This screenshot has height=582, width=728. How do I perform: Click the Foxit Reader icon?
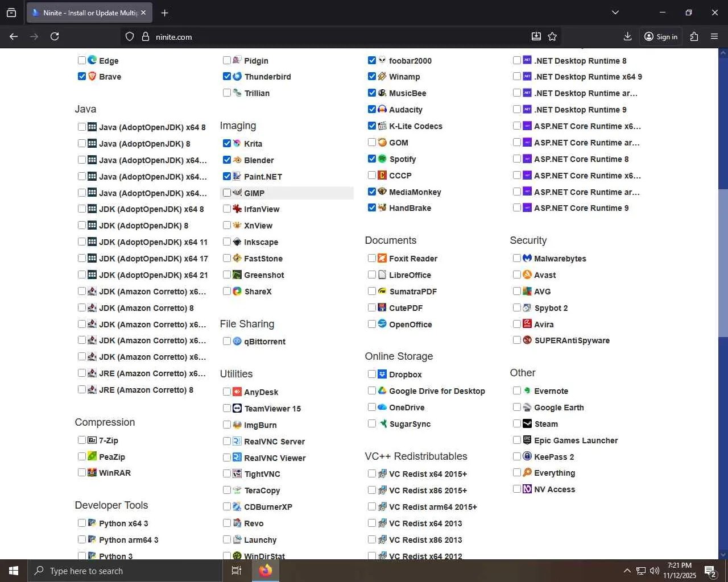(x=382, y=258)
